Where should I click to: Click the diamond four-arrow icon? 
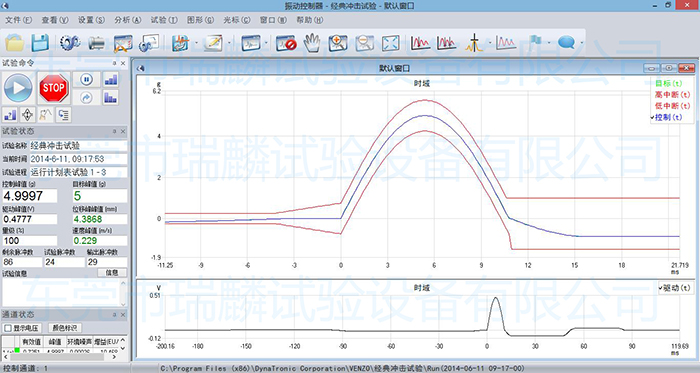(x=28, y=115)
